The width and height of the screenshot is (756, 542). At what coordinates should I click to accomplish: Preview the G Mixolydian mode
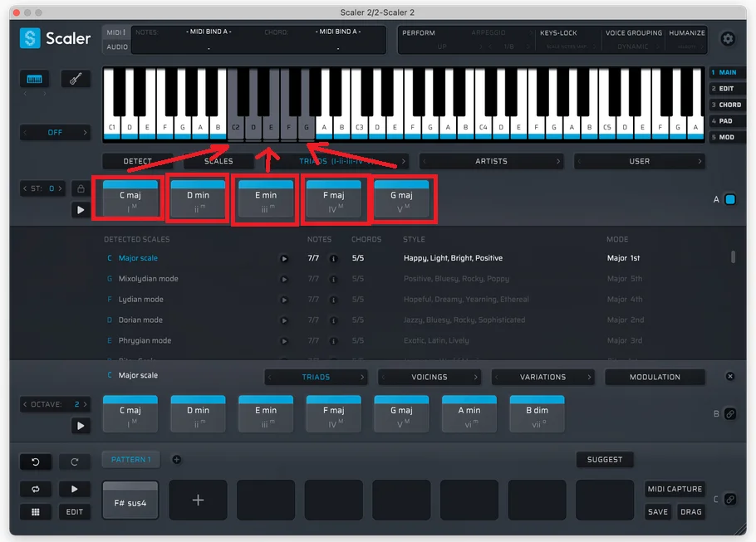[x=284, y=280]
